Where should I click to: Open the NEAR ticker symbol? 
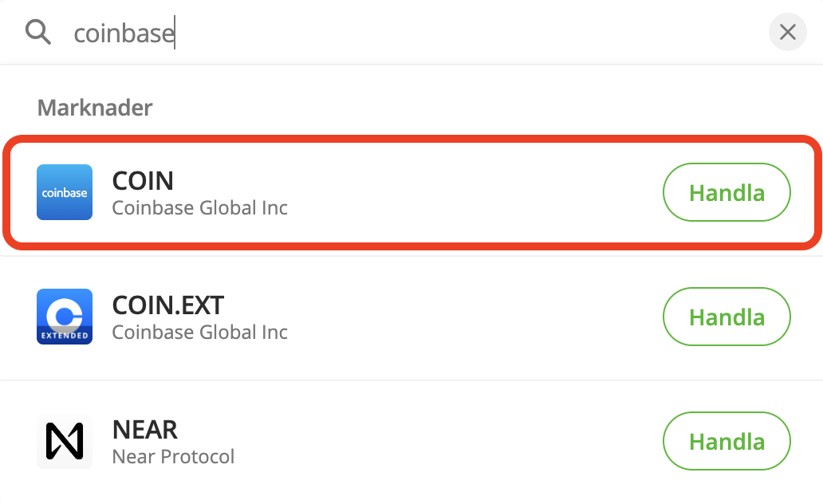144,430
